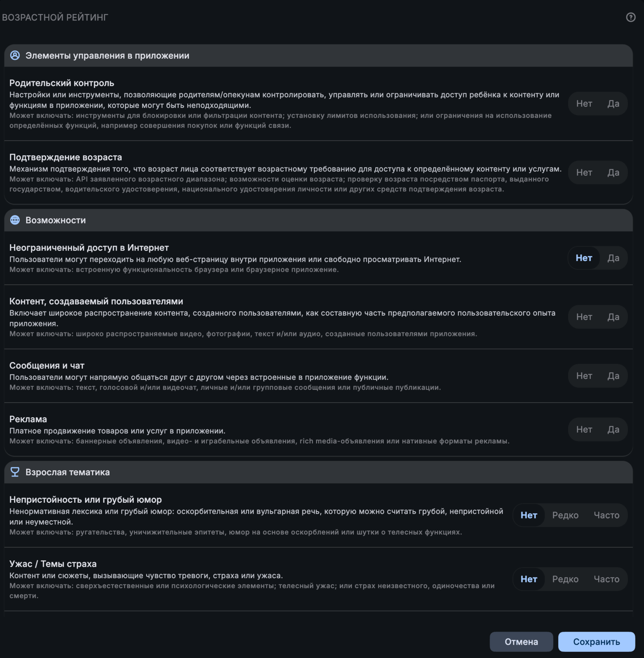Screen dimensions: 644x658
Task: Set Реклама to «Нет»
Action: pos(584,429)
